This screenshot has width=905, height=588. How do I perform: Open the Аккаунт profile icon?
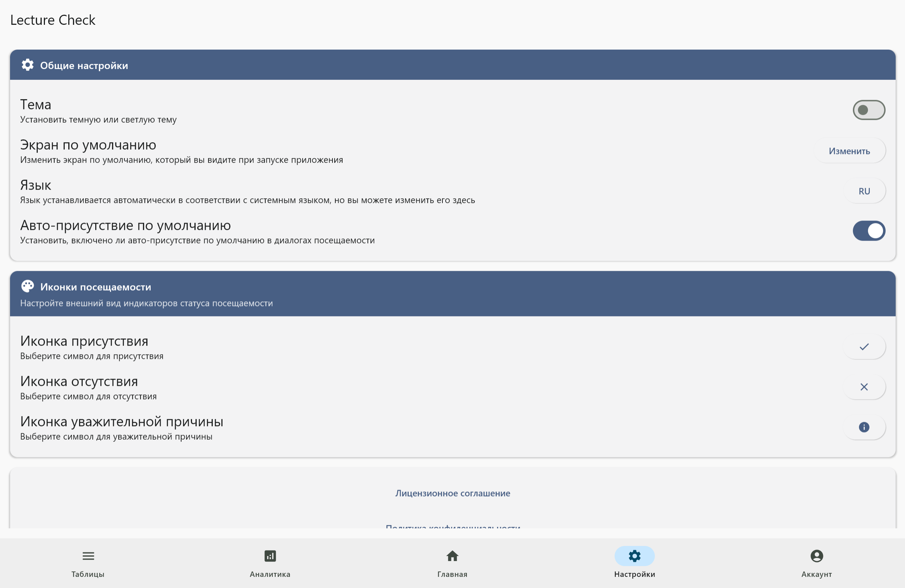816,556
